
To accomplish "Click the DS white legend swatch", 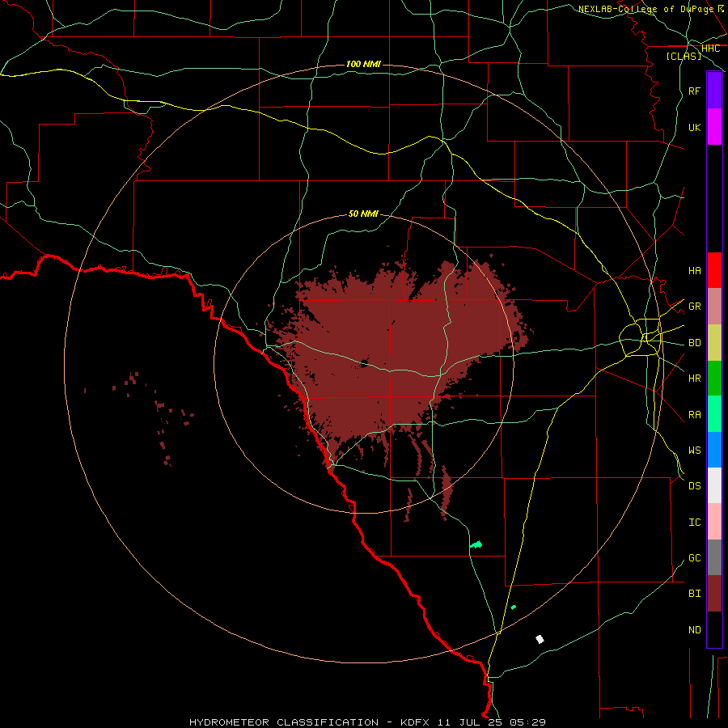I will tap(714, 485).
